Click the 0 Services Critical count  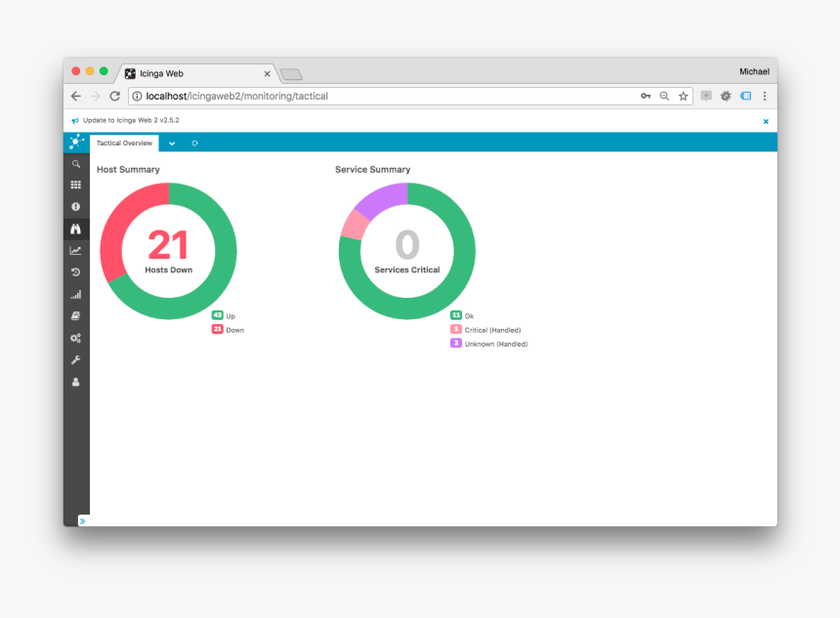click(x=407, y=245)
